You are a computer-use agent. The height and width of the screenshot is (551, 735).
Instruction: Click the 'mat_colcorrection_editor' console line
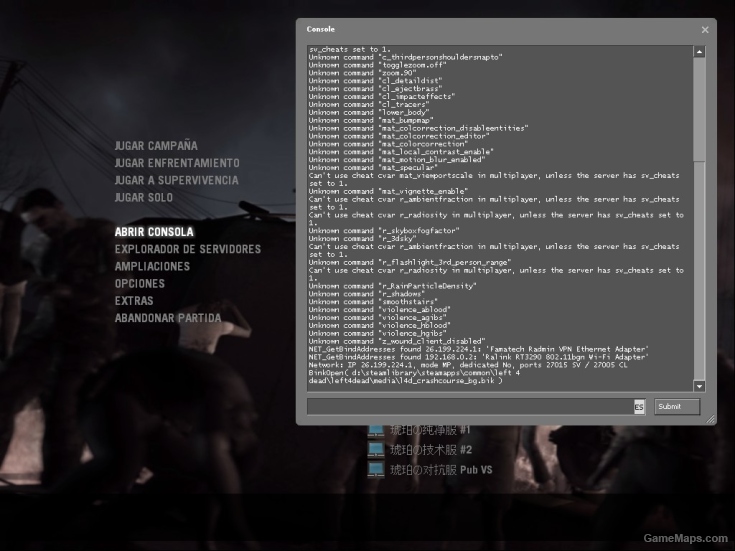pyautogui.click(x=399, y=136)
